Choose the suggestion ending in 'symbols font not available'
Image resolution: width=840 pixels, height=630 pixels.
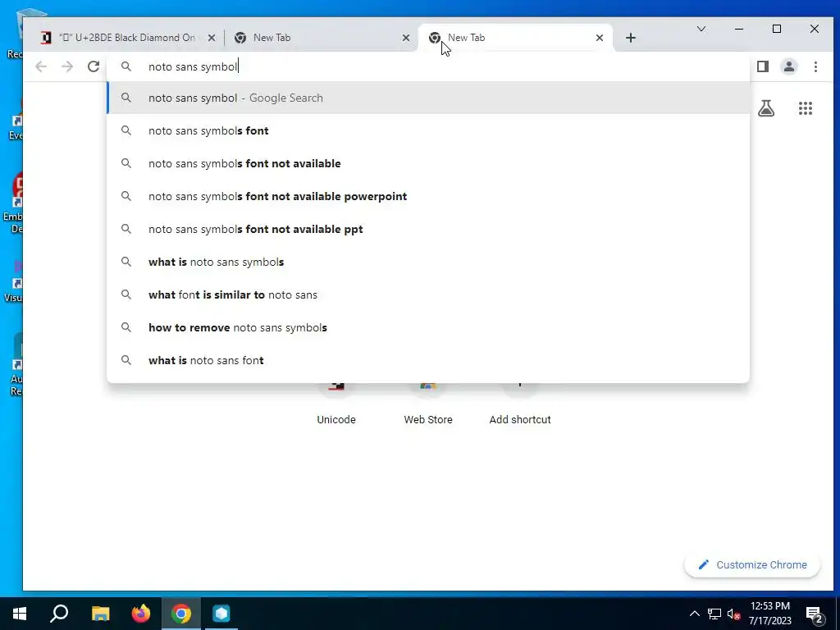(x=428, y=163)
